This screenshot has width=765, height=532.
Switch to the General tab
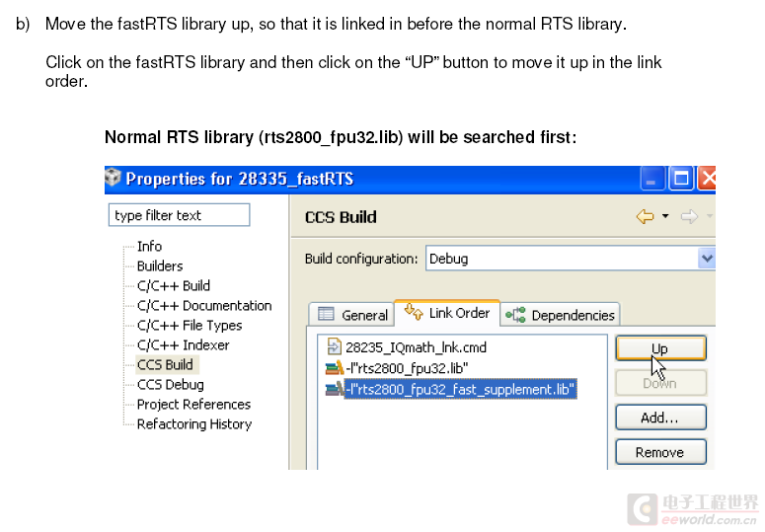[x=352, y=315]
